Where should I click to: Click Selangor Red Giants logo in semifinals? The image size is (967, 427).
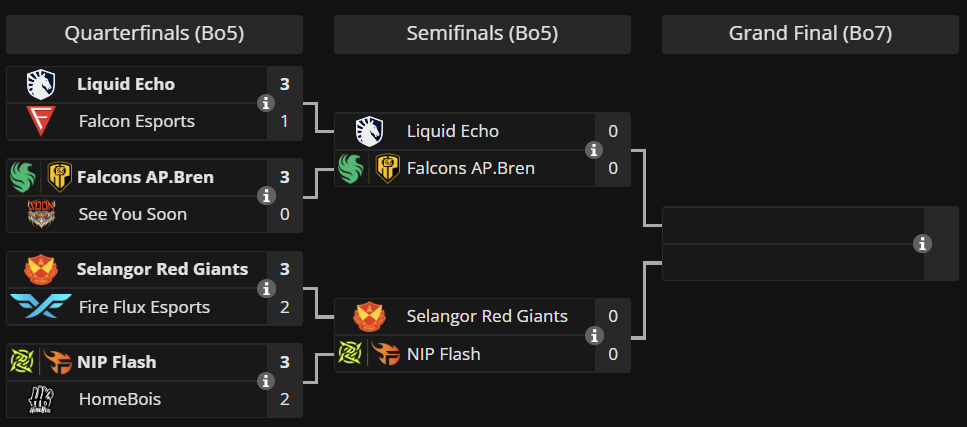point(369,317)
